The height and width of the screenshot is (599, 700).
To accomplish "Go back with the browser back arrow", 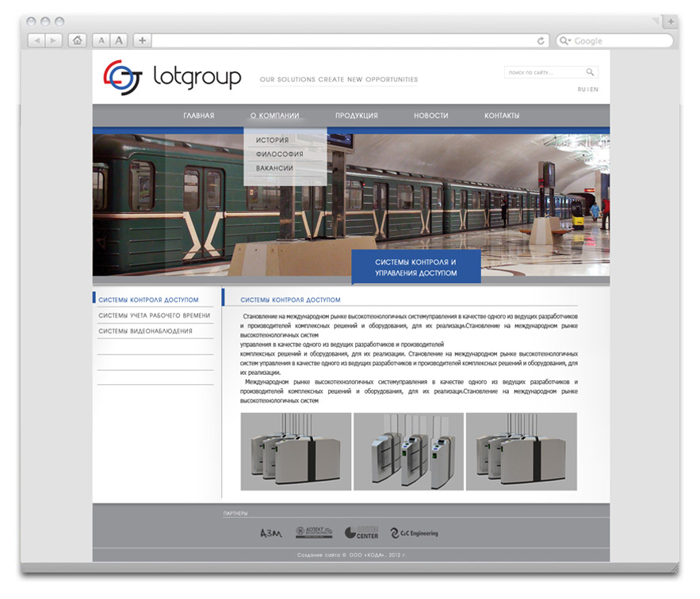I will (x=36, y=40).
